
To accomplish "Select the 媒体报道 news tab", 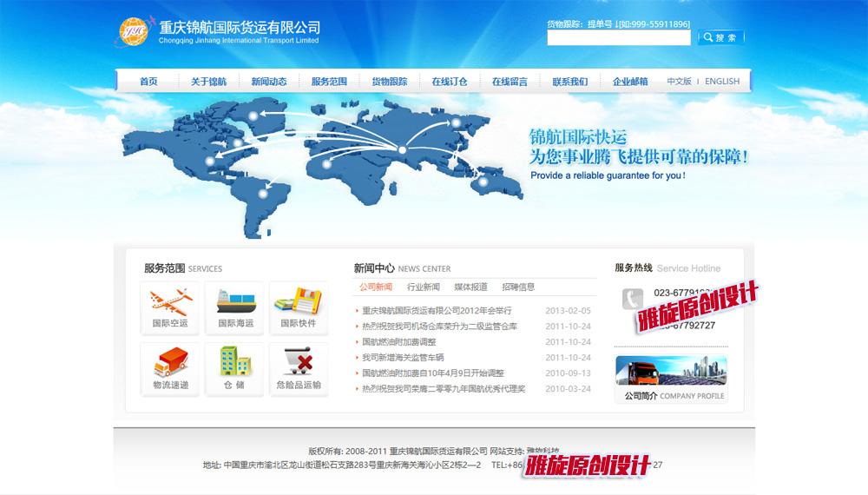I will (x=470, y=287).
